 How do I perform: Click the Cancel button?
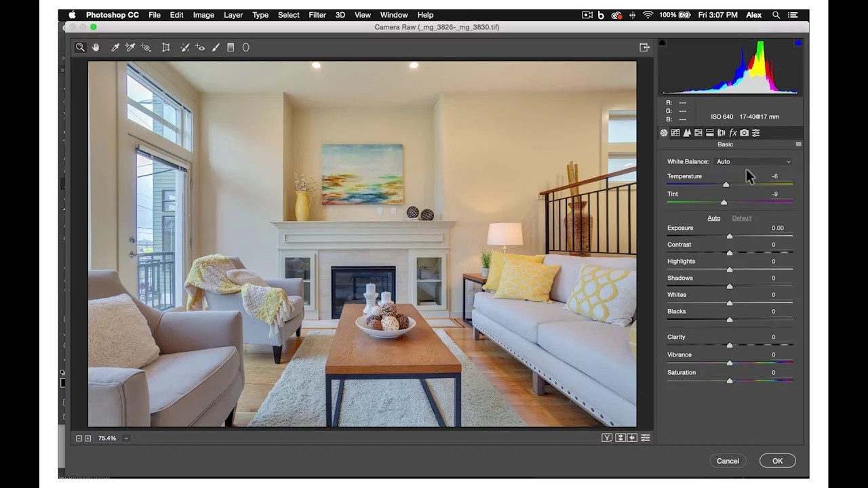click(728, 460)
